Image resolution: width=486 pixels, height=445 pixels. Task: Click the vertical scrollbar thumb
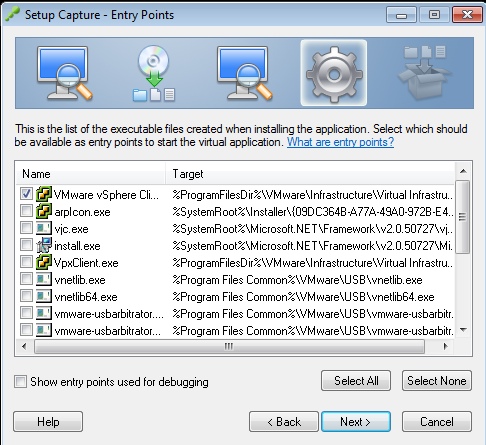point(463,217)
